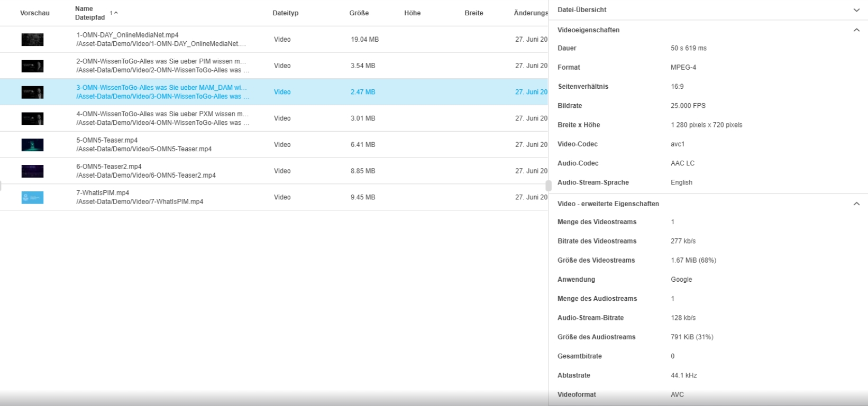Click the Vorschau column header
Viewport: 868px width, 406px height.
point(35,13)
